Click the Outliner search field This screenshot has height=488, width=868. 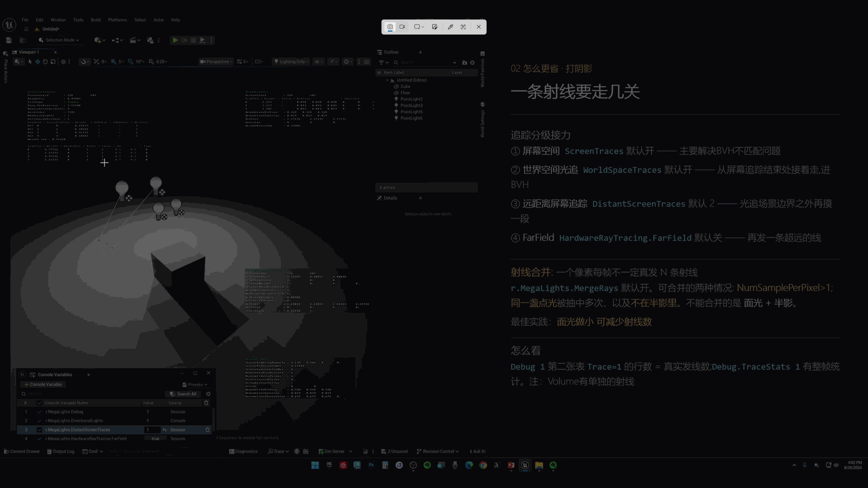[426, 62]
